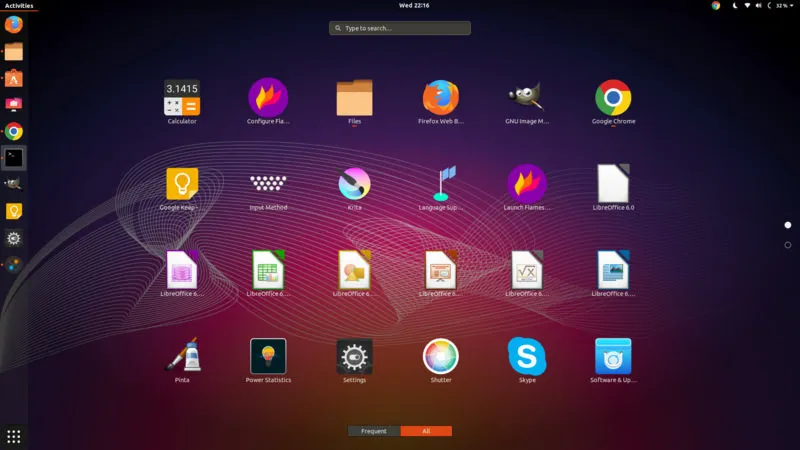Viewport: 800px width, 450px height.
Task: Switch to the Frequent apps tab
Action: (374, 431)
